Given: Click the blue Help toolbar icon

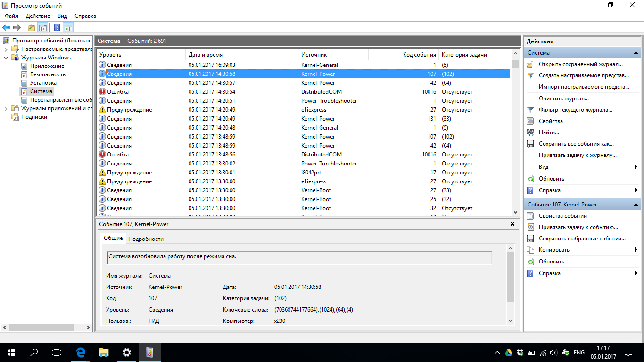Looking at the screenshot, I should (x=57, y=27).
